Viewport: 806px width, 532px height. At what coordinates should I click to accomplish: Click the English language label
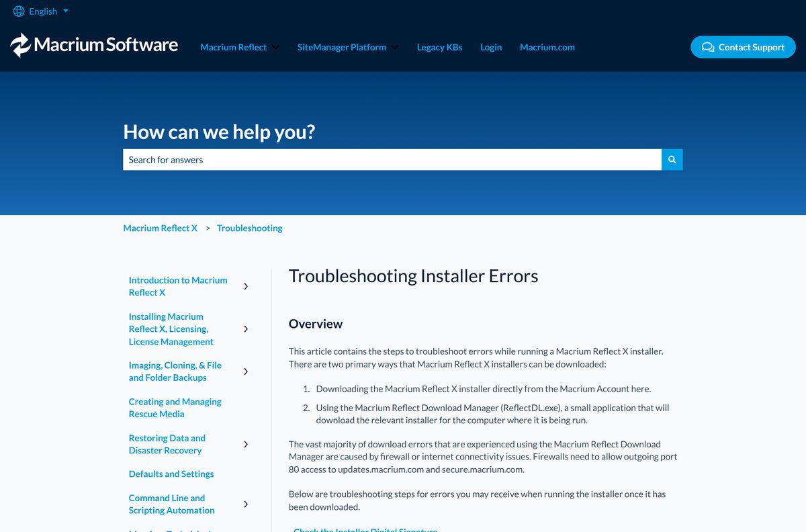pyautogui.click(x=43, y=11)
